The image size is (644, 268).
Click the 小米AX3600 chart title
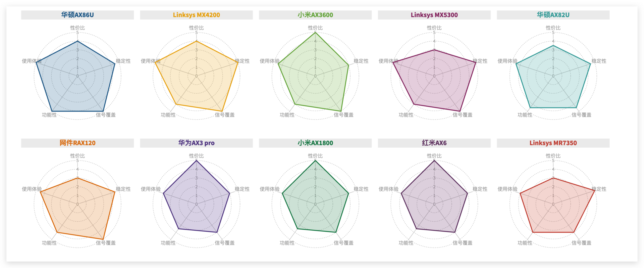coord(315,15)
